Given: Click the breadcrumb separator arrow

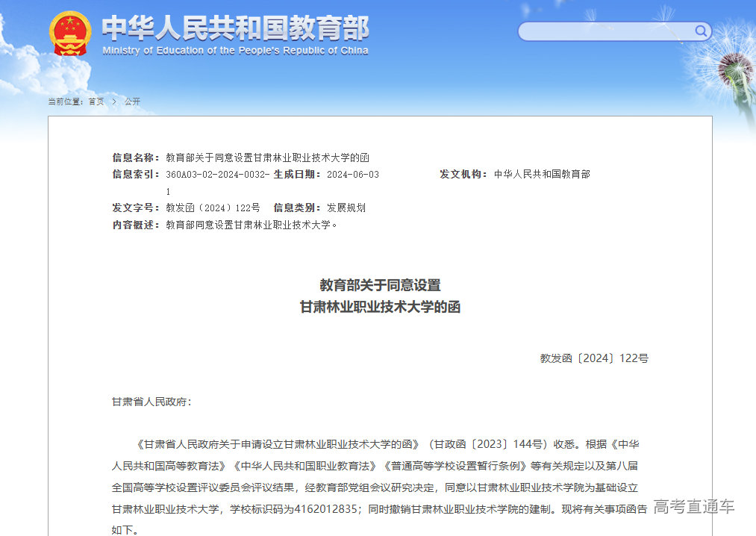Looking at the screenshot, I should (x=113, y=101).
